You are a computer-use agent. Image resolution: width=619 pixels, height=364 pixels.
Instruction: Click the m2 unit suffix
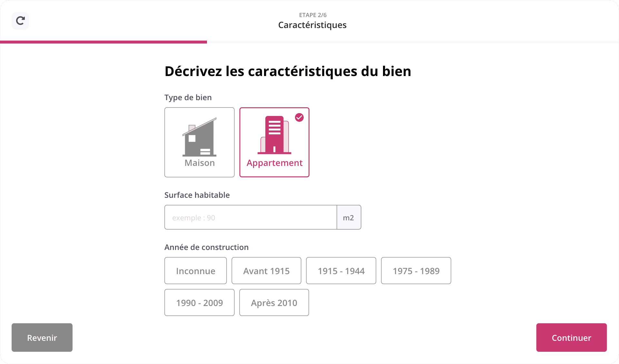click(349, 217)
